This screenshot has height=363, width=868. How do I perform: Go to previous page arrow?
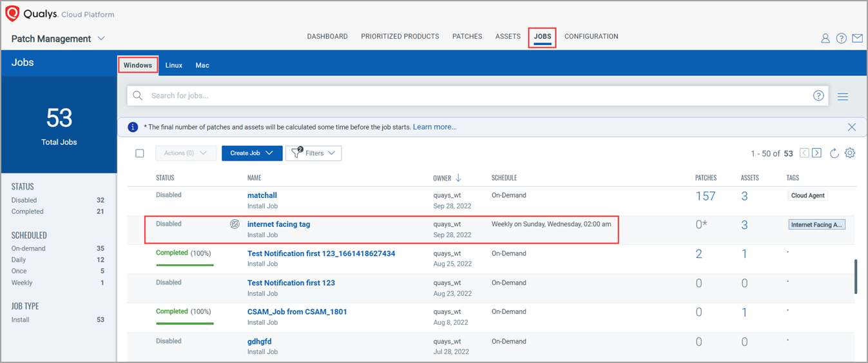point(804,153)
